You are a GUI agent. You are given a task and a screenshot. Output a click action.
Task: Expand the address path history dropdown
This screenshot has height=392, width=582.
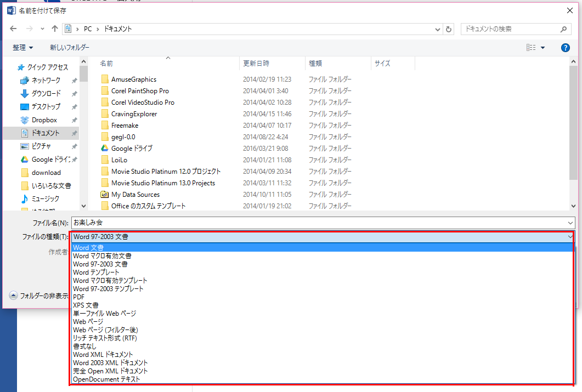437,29
